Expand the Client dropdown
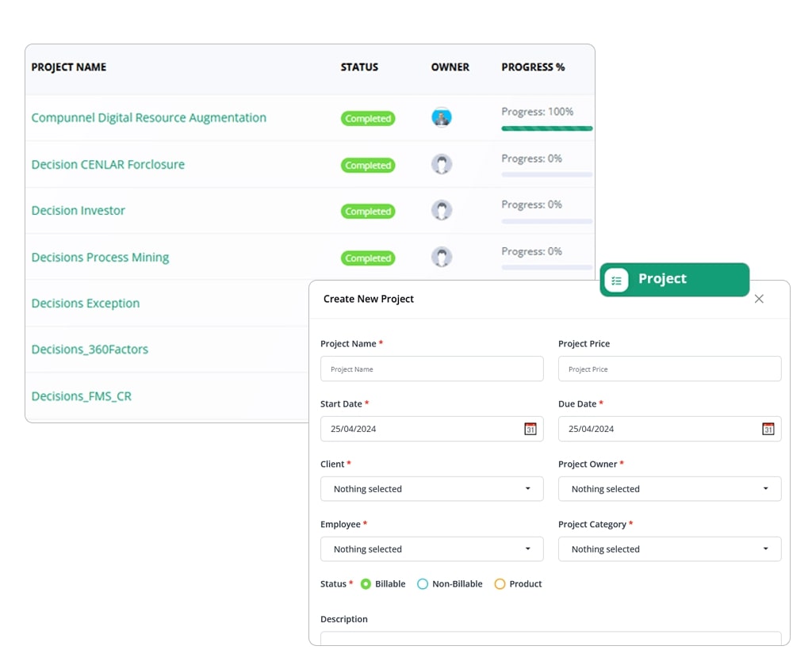Viewport: 812px width, 669px height. [431, 489]
